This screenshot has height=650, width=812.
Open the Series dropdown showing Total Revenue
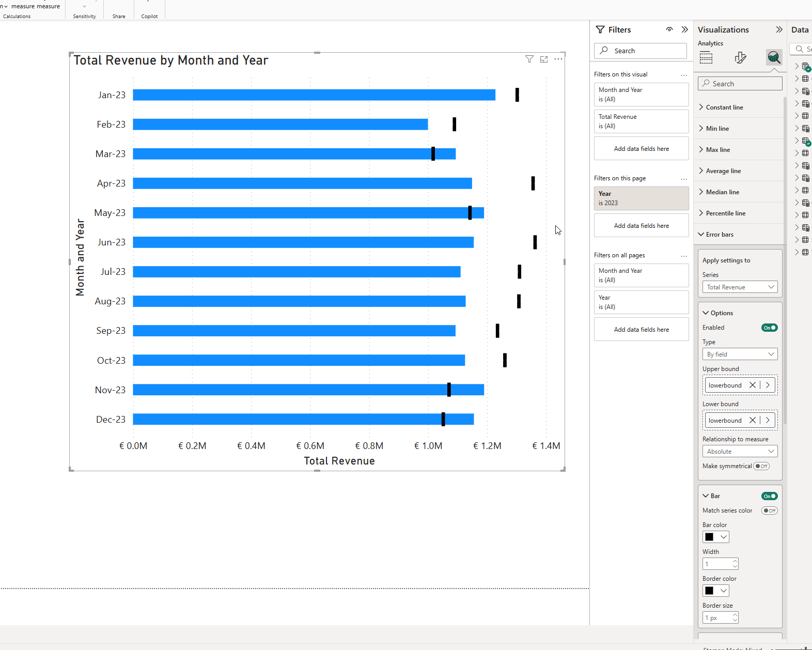(740, 287)
